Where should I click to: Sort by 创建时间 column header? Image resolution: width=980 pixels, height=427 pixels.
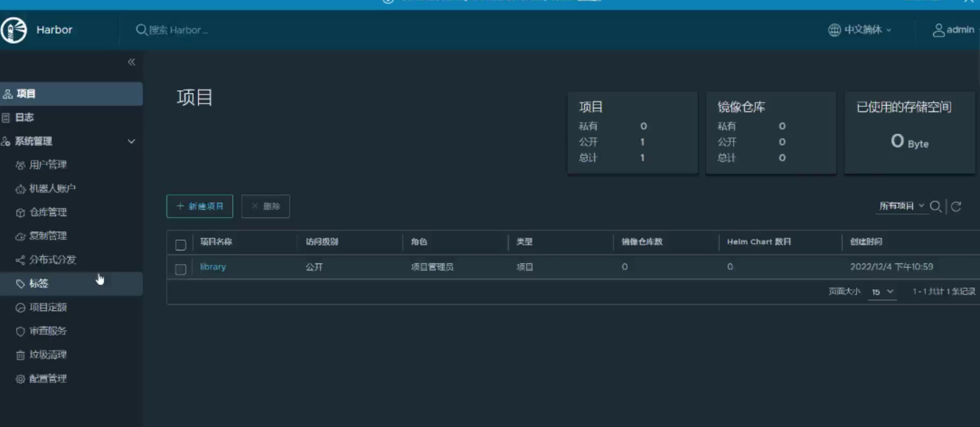point(866,242)
